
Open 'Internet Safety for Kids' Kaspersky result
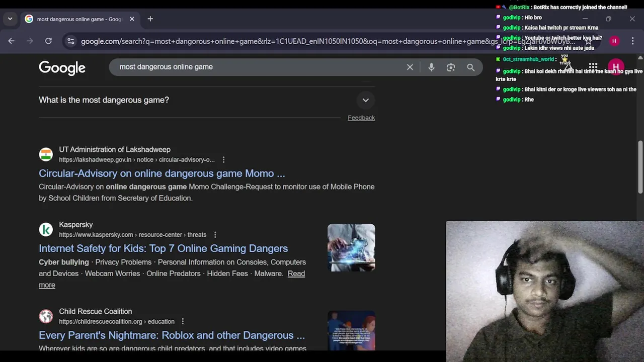(x=163, y=248)
